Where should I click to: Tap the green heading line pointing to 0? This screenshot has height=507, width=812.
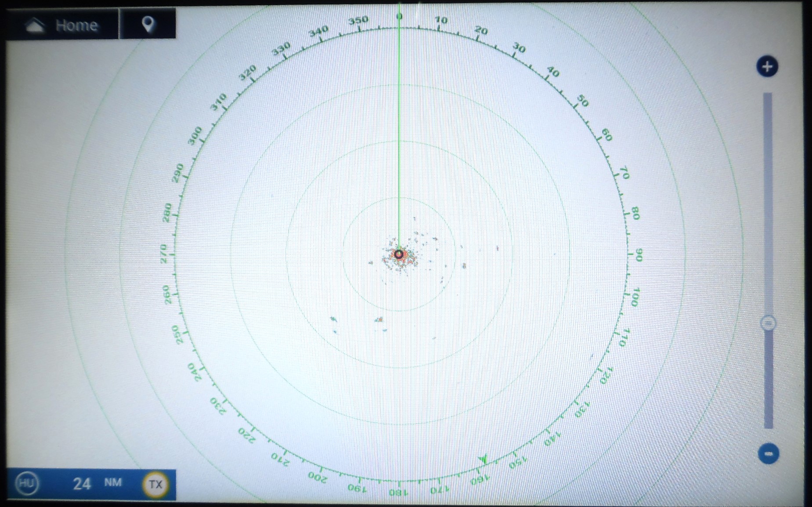tap(399, 132)
